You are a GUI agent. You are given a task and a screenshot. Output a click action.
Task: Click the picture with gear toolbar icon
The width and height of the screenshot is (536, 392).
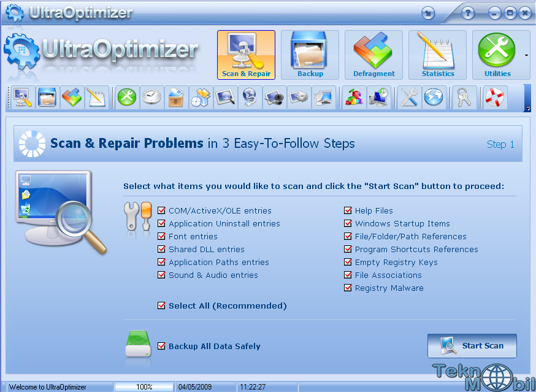pyautogui.click(x=299, y=98)
